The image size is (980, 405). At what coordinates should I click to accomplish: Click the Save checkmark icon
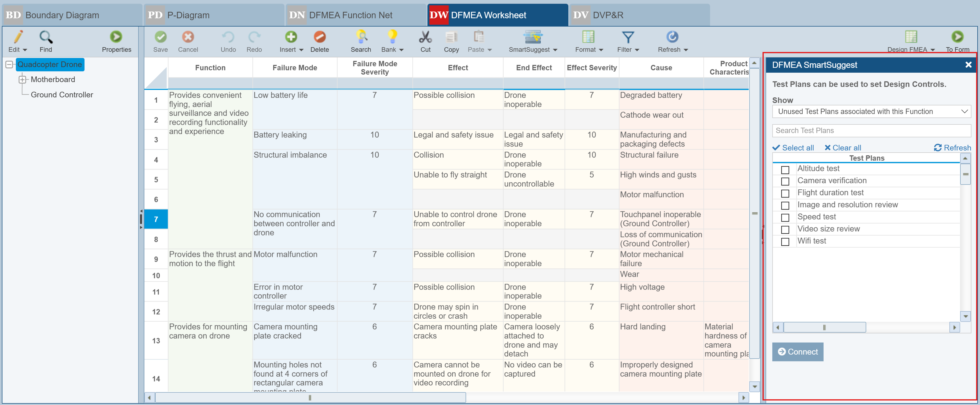[160, 37]
